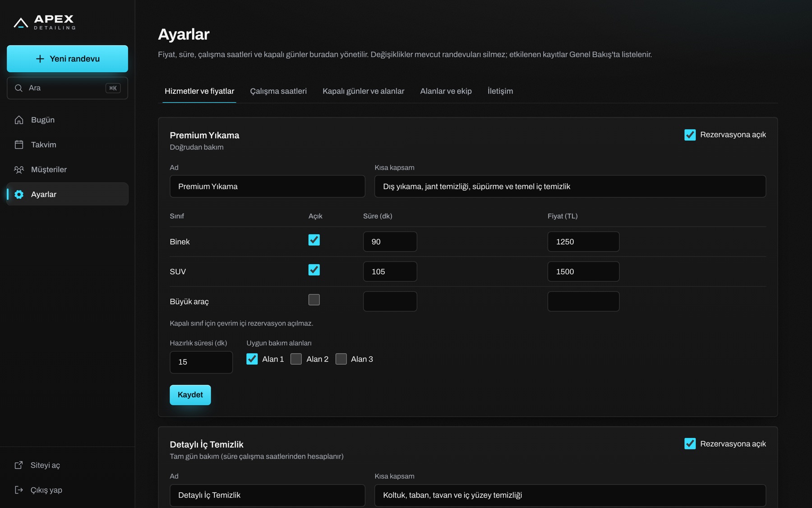
Task: Uncheck the Alan 1 checkbox
Action: (252, 359)
